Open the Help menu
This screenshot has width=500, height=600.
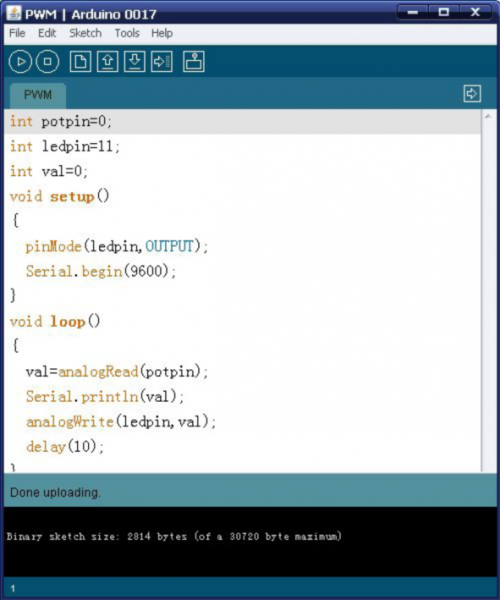(x=162, y=33)
